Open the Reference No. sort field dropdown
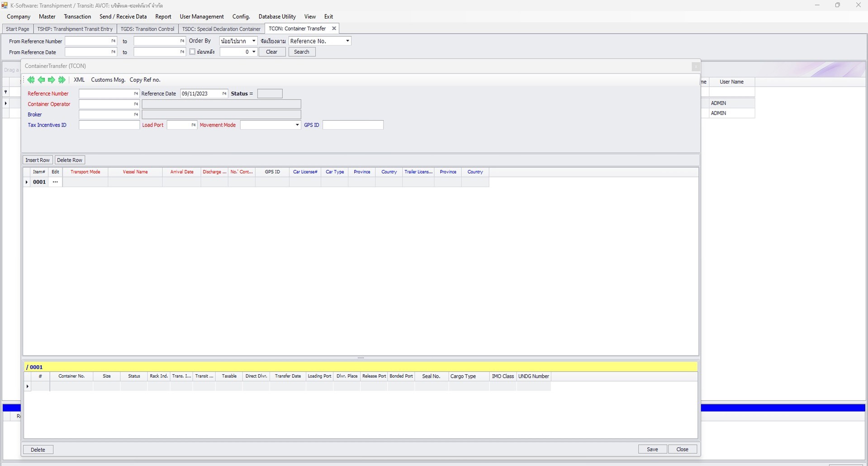The width and height of the screenshot is (868, 466). click(346, 41)
